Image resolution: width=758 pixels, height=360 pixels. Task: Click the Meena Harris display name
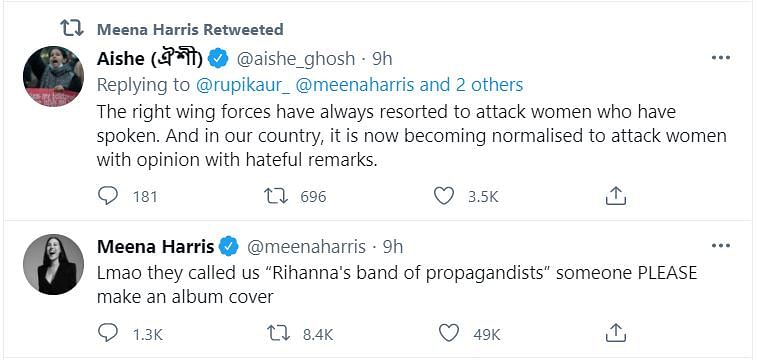(155, 247)
